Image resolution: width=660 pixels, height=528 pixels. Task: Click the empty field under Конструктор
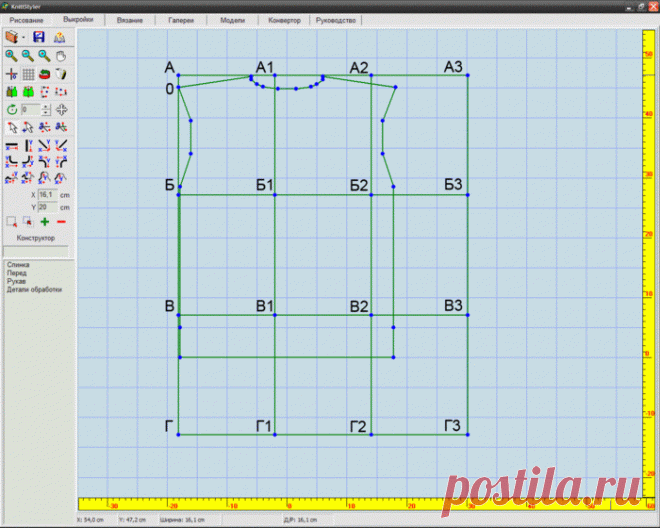pyautogui.click(x=36, y=251)
